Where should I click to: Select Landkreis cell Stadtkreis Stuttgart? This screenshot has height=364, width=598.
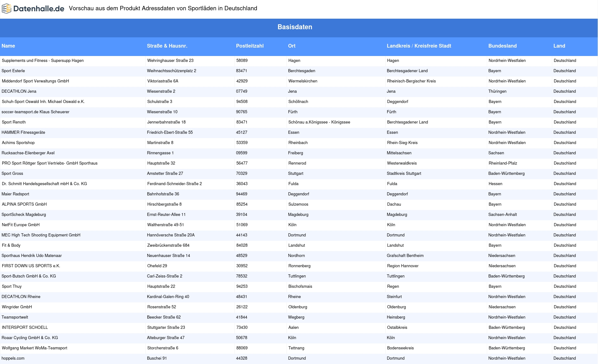click(x=404, y=174)
